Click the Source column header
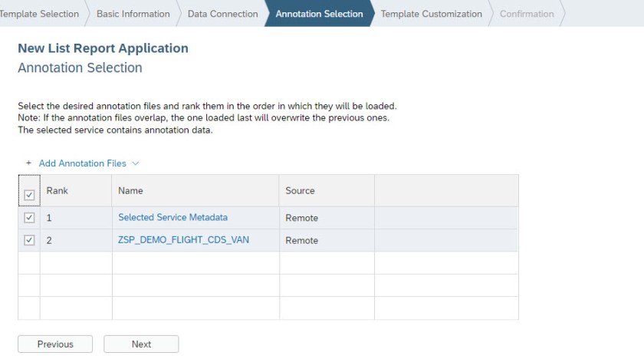 pos(300,190)
